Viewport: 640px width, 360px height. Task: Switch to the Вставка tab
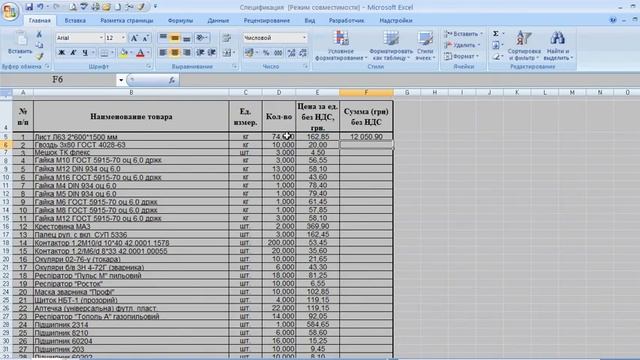[x=75, y=20]
